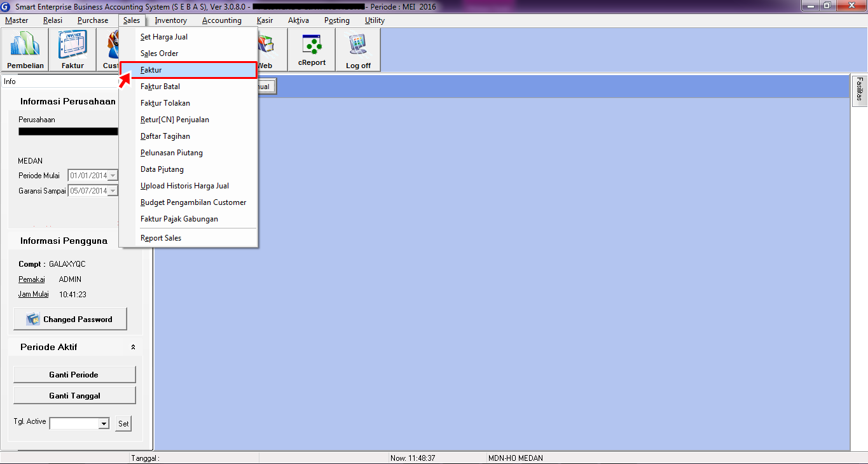Click the Log off toolbar icon
This screenshot has height=464, width=868.
(358, 50)
